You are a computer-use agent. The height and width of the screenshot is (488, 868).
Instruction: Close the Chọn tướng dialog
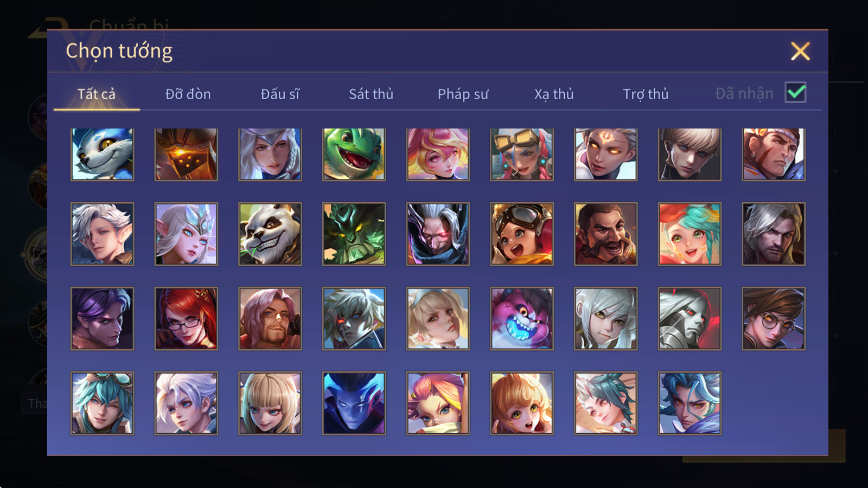[x=800, y=52]
